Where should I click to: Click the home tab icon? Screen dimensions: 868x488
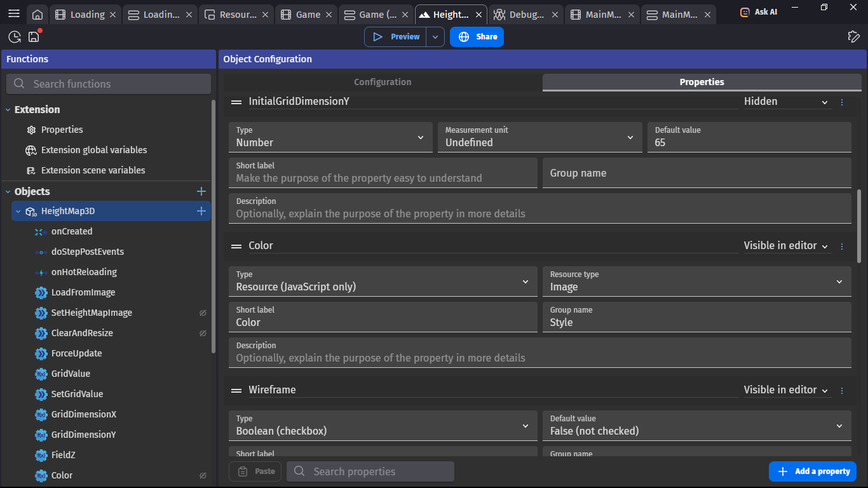(37, 15)
